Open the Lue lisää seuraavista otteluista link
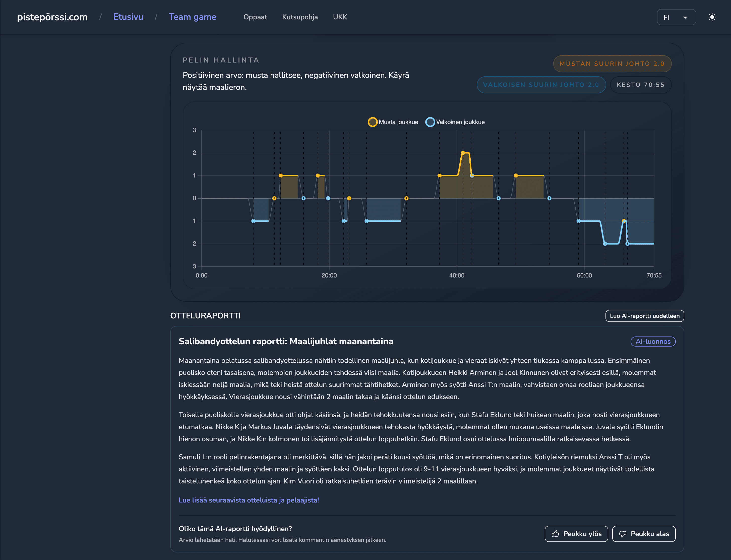This screenshot has width=731, height=560. [x=249, y=500]
